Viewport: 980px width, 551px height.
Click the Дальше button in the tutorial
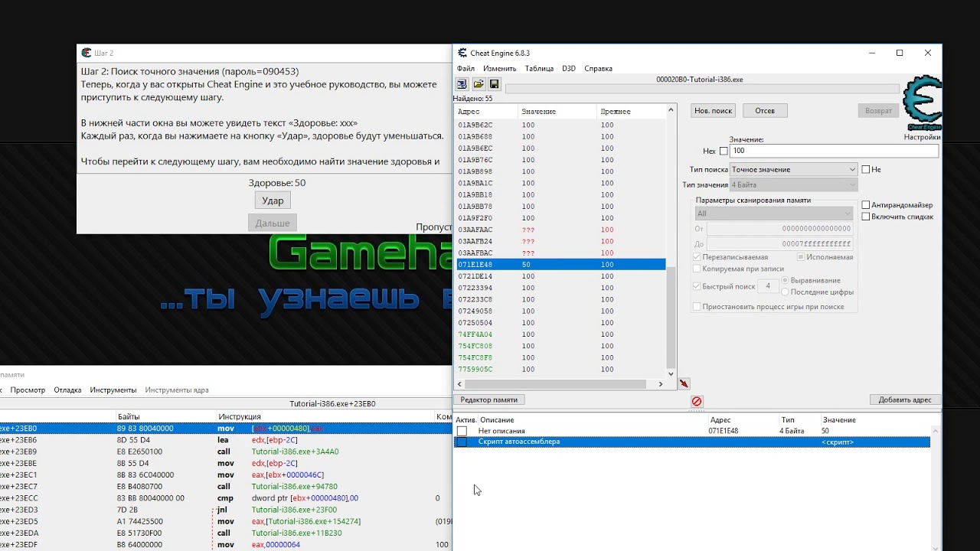[273, 223]
